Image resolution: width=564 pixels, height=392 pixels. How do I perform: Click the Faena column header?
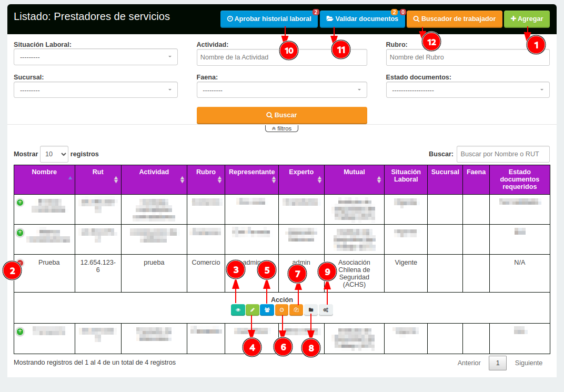(x=476, y=179)
